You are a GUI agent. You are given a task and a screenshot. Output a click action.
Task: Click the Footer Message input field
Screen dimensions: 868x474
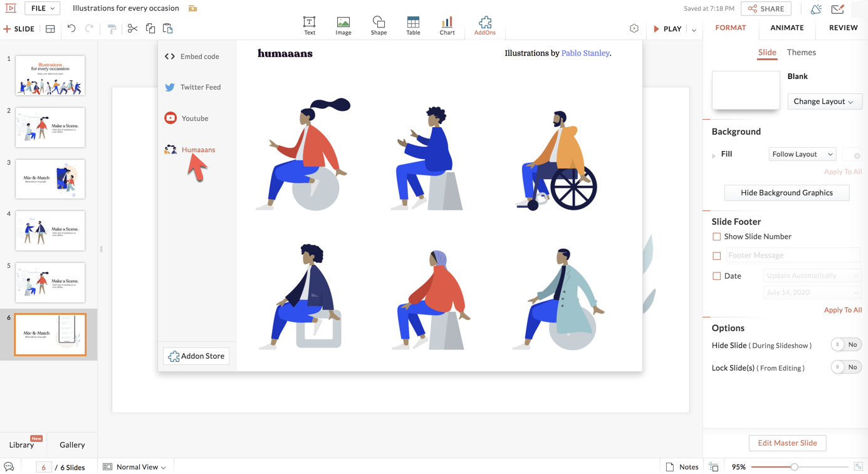pyautogui.click(x=793, y=255)
